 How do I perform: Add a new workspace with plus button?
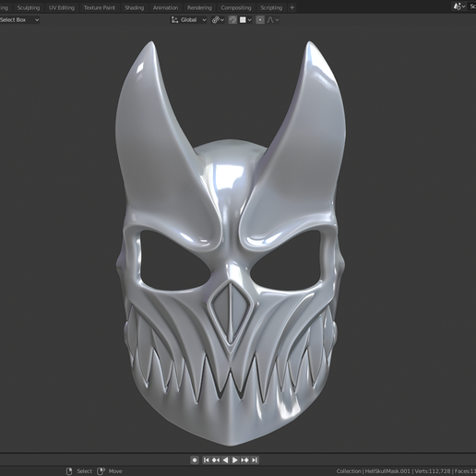click(x=292, y=7)
